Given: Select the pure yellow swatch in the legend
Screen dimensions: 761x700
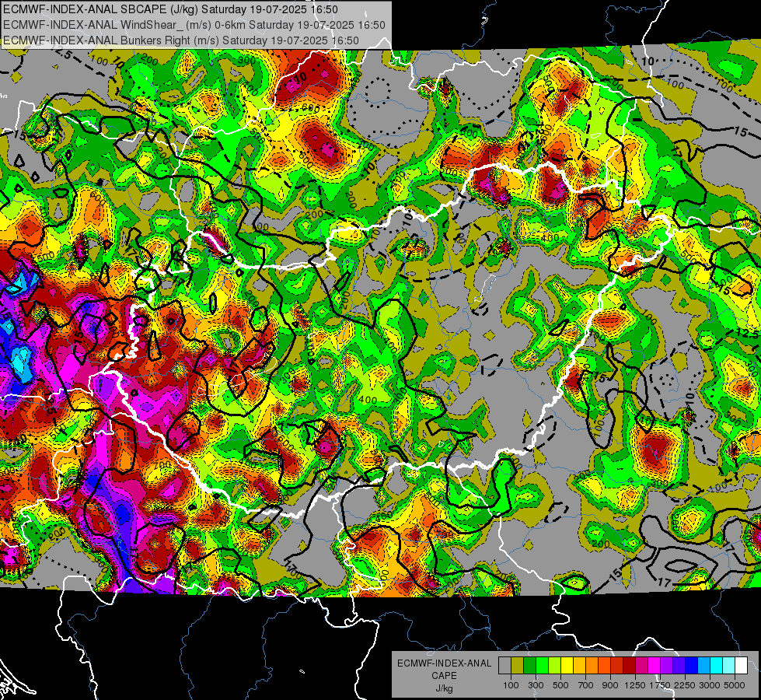Looking at the screenshot, I should (567, 666).
